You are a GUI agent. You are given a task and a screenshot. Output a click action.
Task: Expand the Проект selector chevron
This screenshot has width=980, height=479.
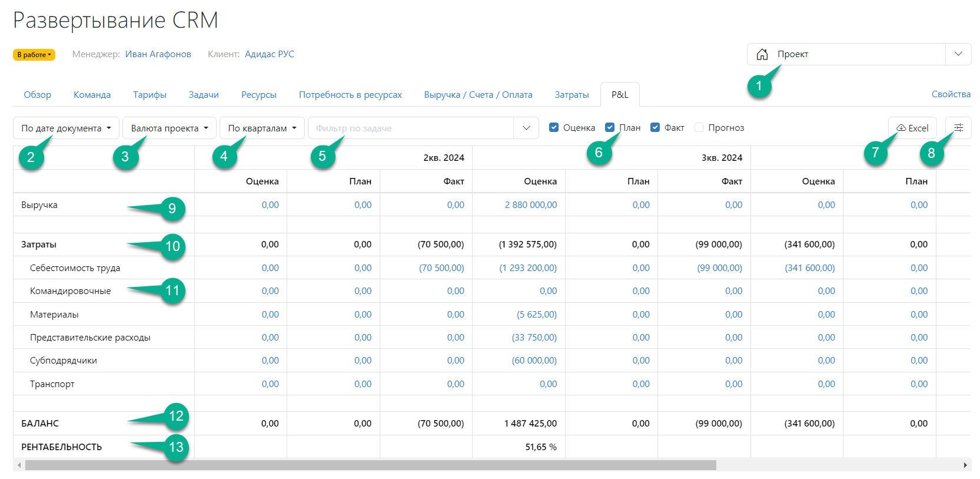[958, 54]
